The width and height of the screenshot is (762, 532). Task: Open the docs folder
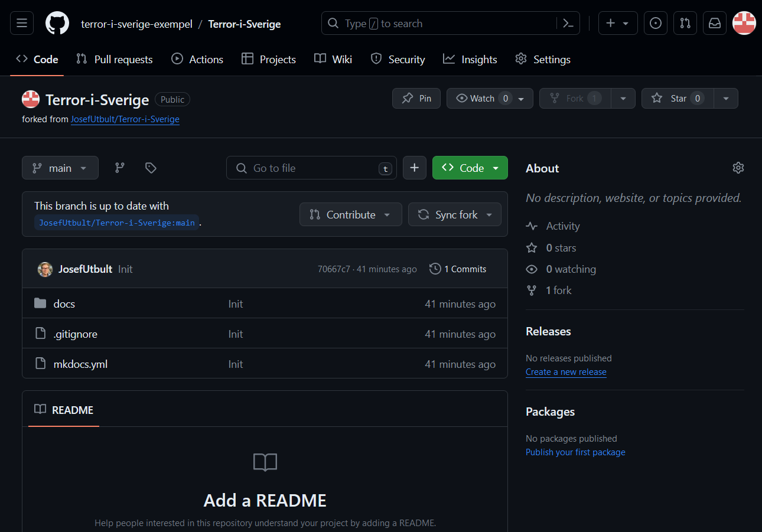pos(64,303)
